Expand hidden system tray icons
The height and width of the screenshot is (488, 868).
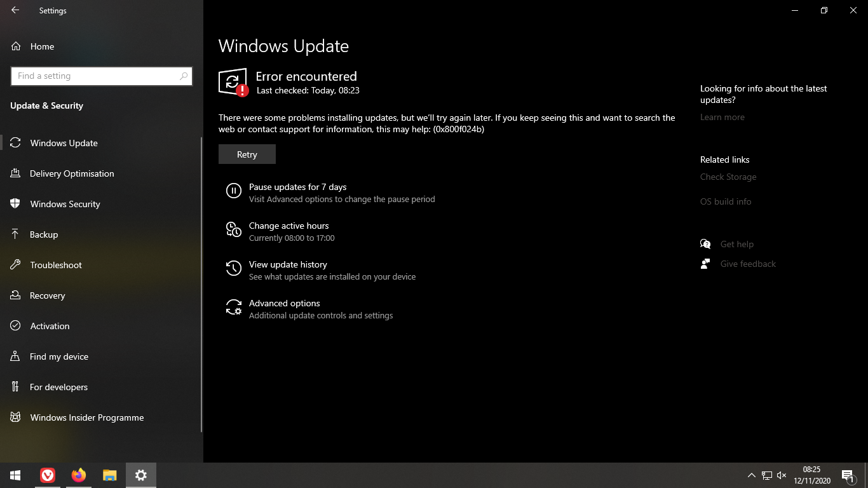pos(751,475)
